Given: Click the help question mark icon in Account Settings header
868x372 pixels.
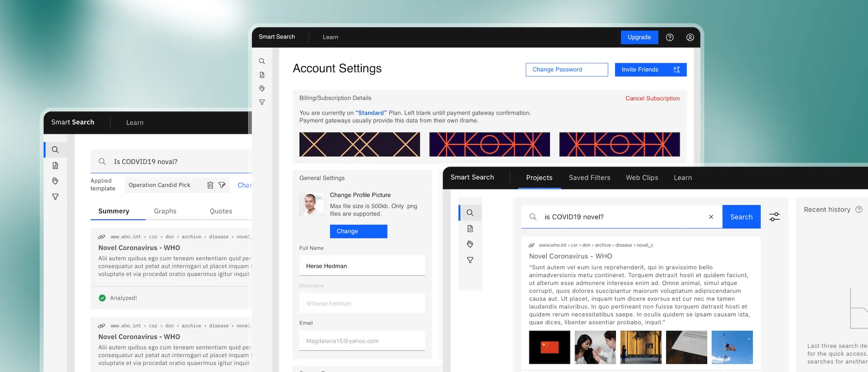Looking at the screenshot, I should (x=669, y=37).
